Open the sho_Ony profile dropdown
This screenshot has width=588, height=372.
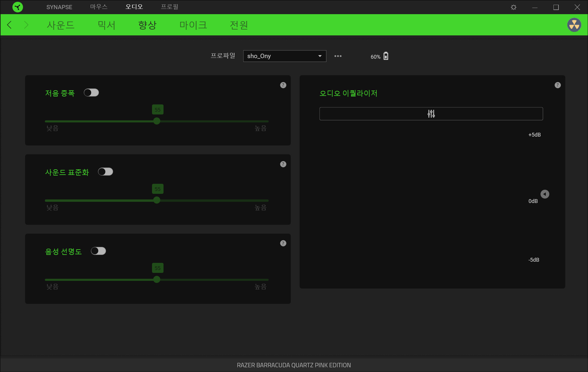(x=285, y=56)
